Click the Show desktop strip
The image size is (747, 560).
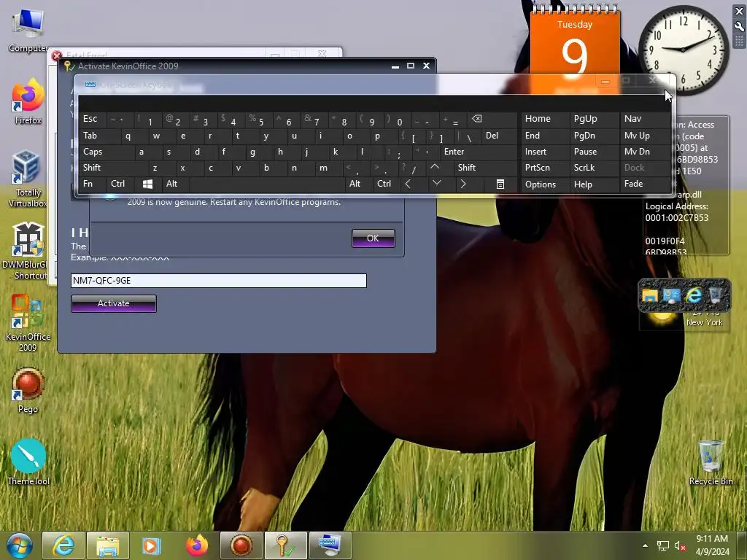click(743, 545)
